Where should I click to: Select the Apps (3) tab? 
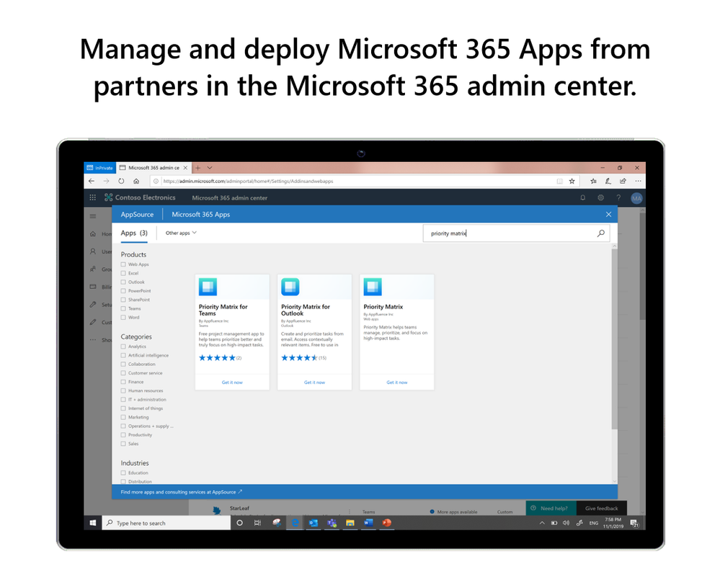pyautogui.click(x=134, y=233)
